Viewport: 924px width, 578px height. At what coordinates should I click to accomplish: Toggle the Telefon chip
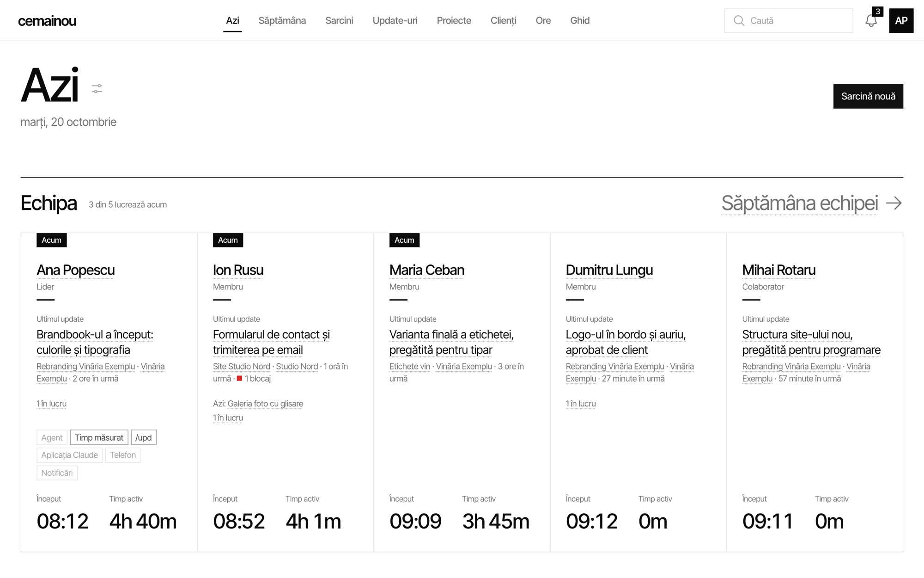(x=123, y=455)
